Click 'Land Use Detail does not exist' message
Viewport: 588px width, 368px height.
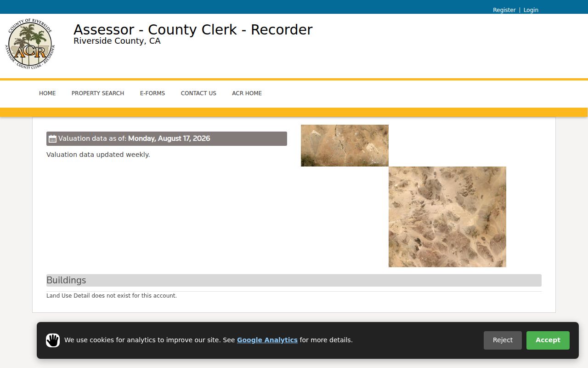click(x=112, y=296)
